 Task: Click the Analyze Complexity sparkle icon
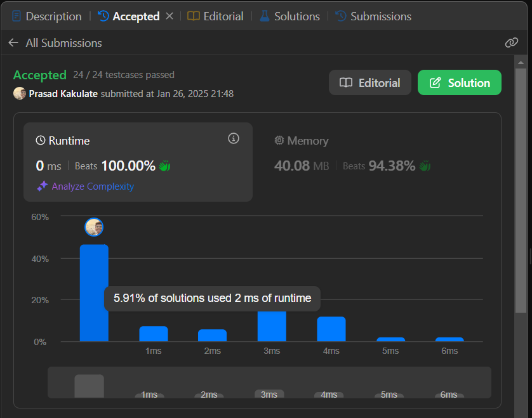tap(42, 186)
